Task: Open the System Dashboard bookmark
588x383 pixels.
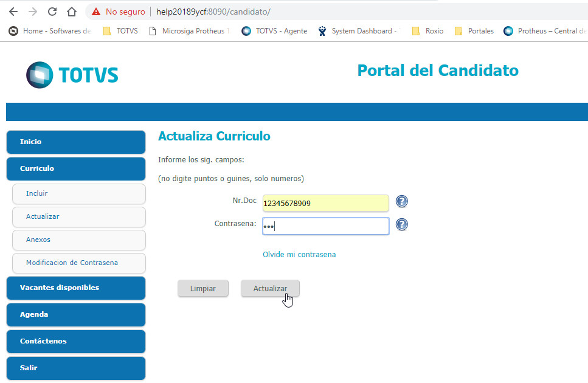Action: 359,31
